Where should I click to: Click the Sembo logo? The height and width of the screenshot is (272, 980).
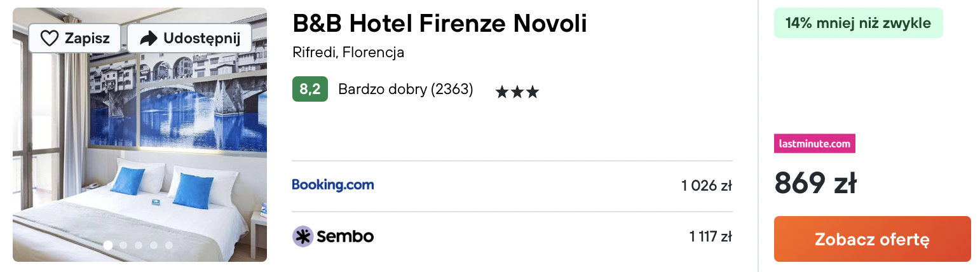[x=333, y=236]
